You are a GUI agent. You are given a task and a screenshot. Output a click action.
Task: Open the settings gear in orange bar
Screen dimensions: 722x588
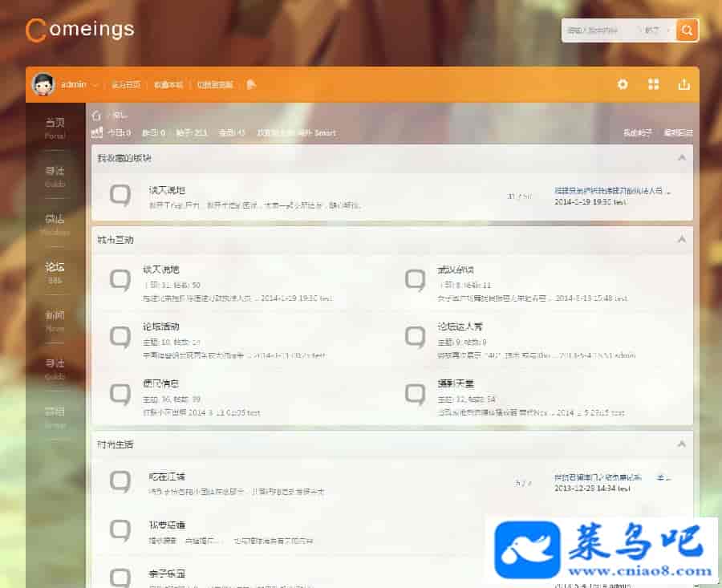pyautogui.click(x=622, y=84)
